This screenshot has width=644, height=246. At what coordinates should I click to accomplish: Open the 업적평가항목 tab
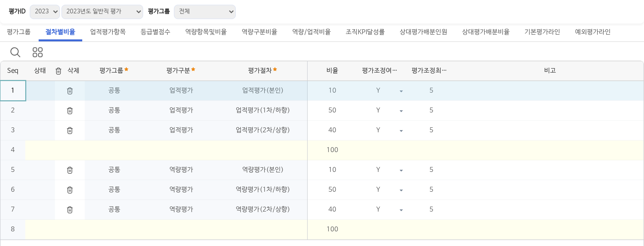point(108,32)
